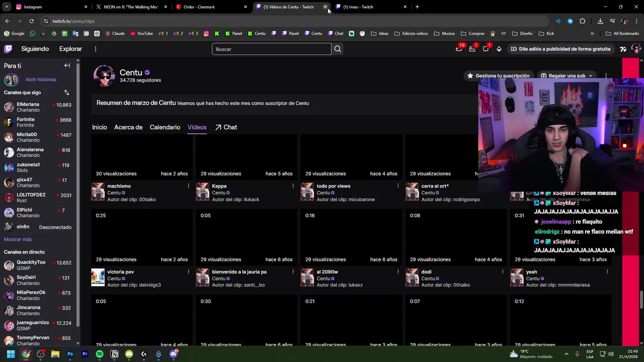
Task: Collapse the Para ti sidebar
Action: [67, 65]
